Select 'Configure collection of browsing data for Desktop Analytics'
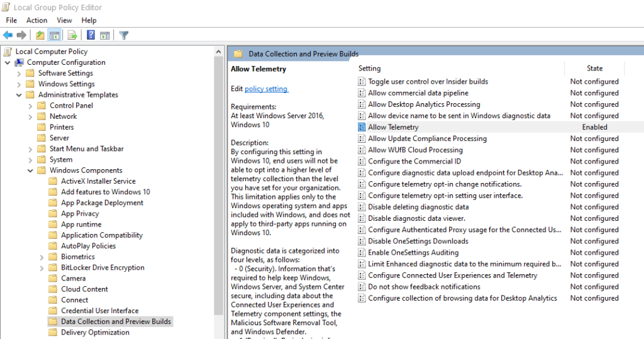The width and height of the screenshot is (644, 339). point(462,298)
